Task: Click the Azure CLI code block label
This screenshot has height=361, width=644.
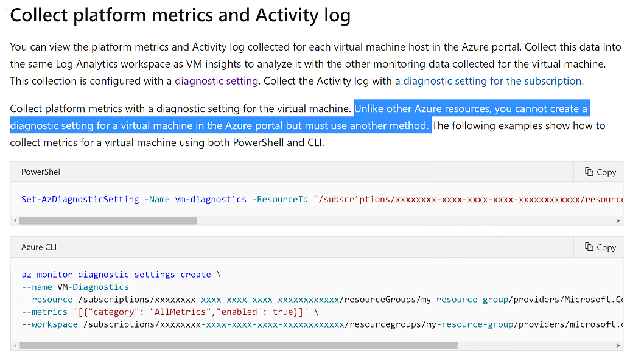Action: (39, 247)
